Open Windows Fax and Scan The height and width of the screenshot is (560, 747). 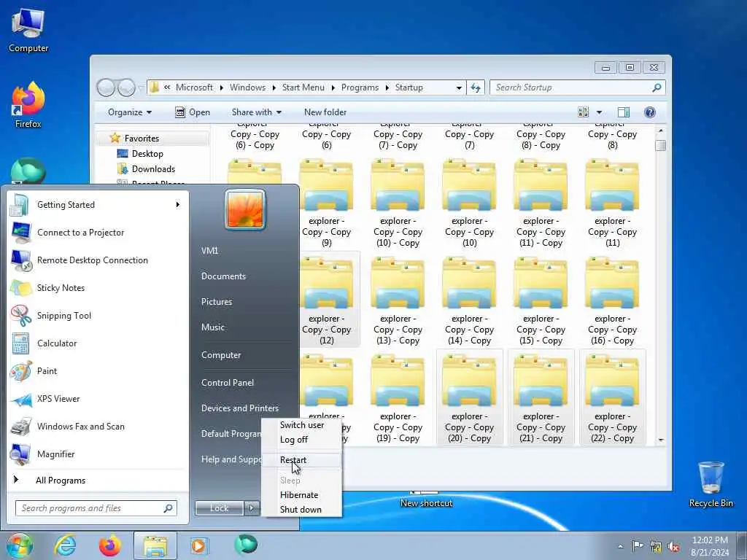[x=98, y=426]
